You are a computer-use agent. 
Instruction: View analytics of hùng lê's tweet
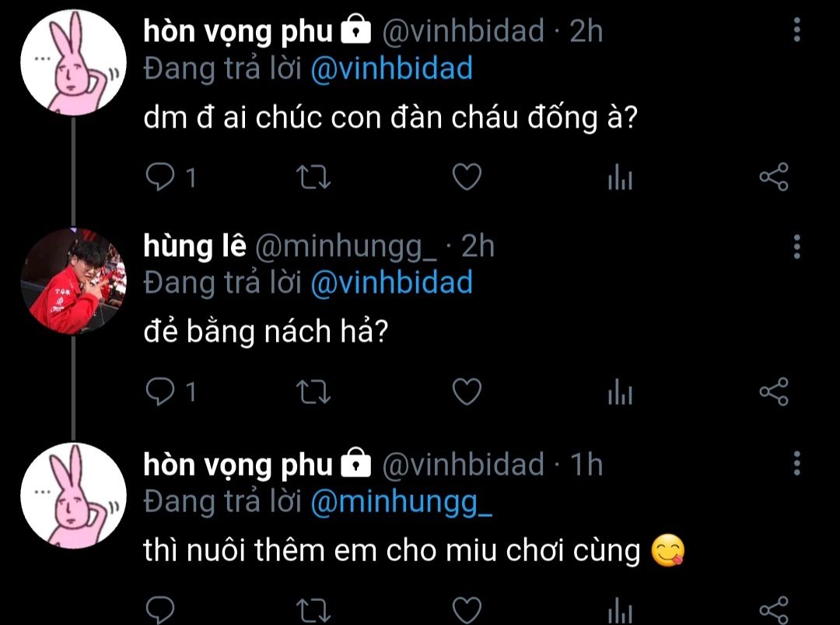621,392
